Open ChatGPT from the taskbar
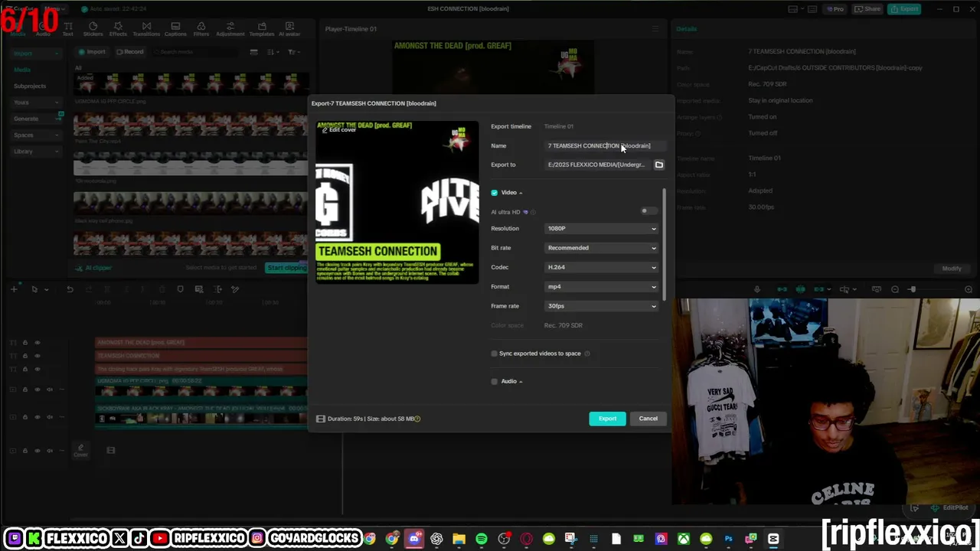 click(436, 540)
